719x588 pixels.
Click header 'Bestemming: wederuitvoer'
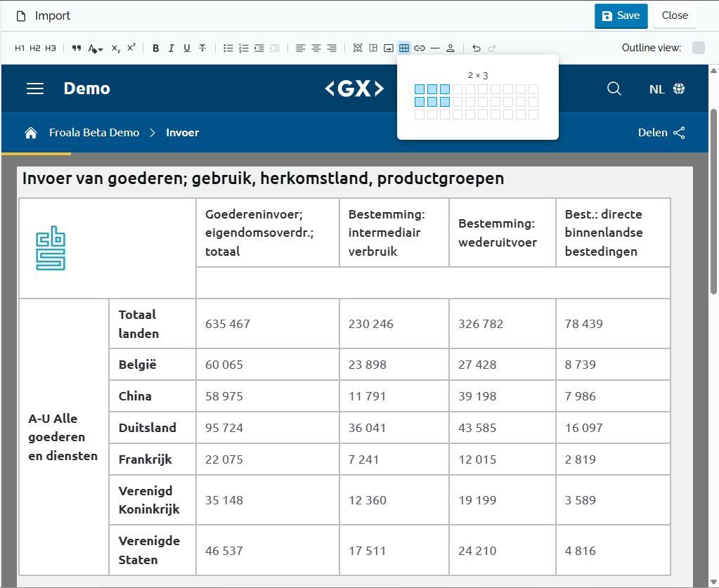coord(503,233)
